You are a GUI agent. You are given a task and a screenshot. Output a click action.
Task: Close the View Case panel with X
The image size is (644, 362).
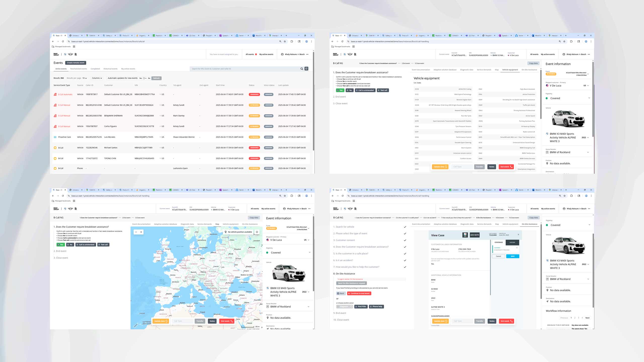[x=518, y=235]
